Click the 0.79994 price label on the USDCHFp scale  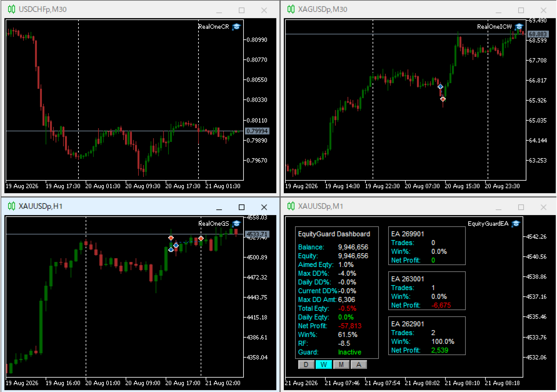[257, 131]
